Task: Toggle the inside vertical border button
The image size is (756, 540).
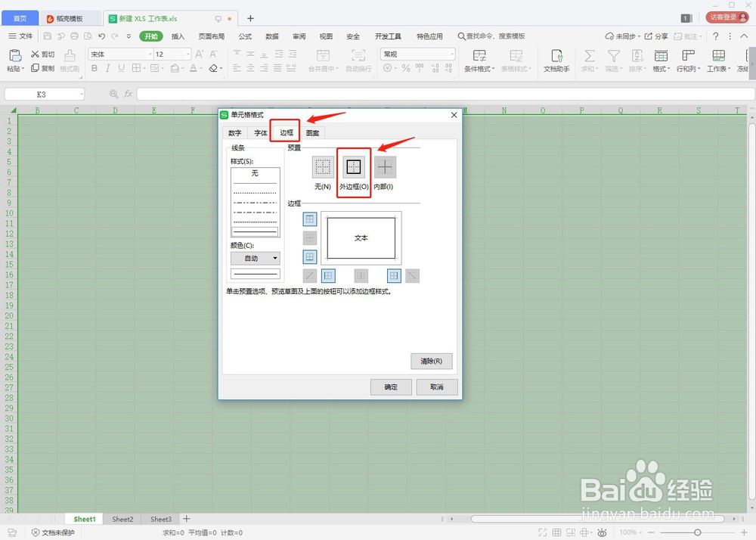Action: 361,276
